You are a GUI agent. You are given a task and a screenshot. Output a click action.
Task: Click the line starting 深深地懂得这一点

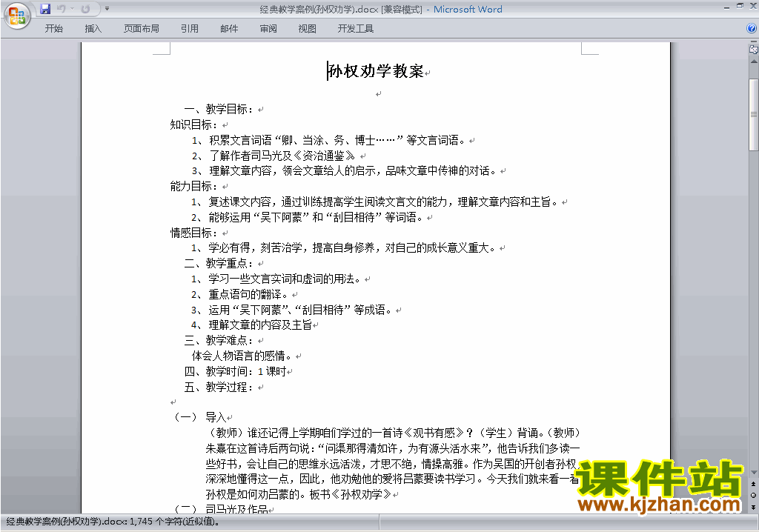[x=393, y=479]
